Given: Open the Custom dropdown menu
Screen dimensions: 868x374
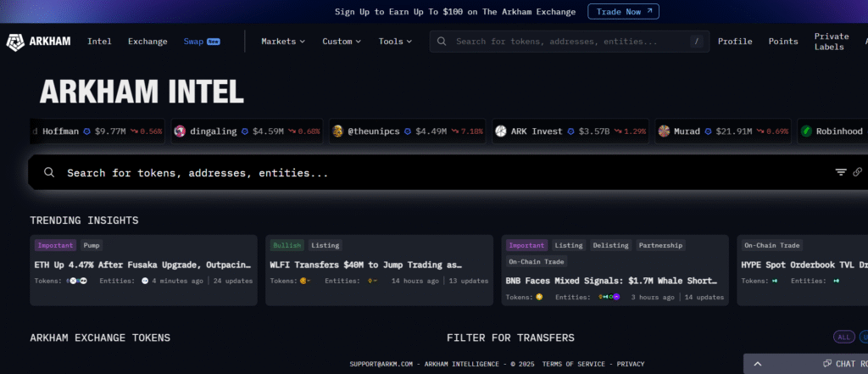Looking at the screenshot, I should [342, 42].
